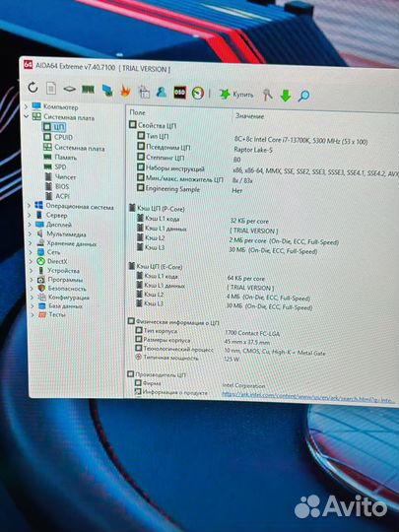Launch the flame stability test icon
Screen dimensions: 399x532
(x=125, y=91)
